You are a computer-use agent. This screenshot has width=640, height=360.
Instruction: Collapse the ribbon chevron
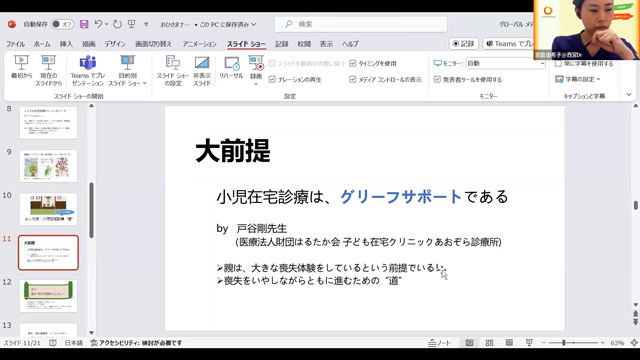pyautogui.click(x=629, y=95)
